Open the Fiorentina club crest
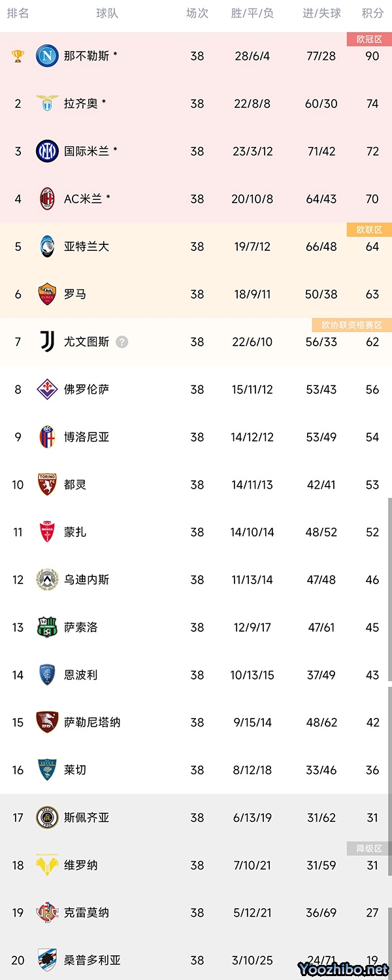The image size is (392, 980). click(47, 389)
